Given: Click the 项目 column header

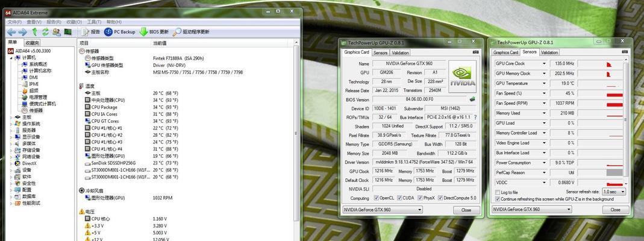Looking at the screenshot, I should click(114, 43).
